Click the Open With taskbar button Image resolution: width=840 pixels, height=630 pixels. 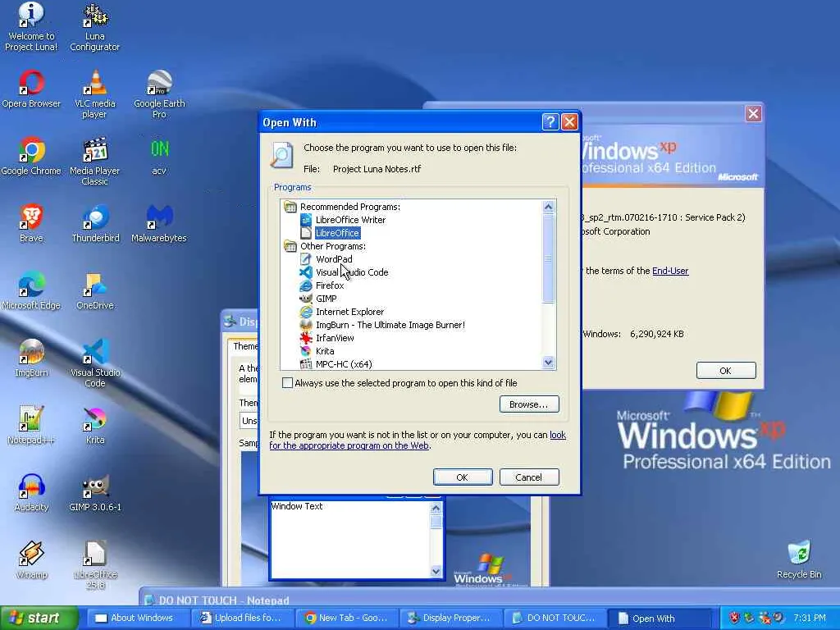[660, 619]
